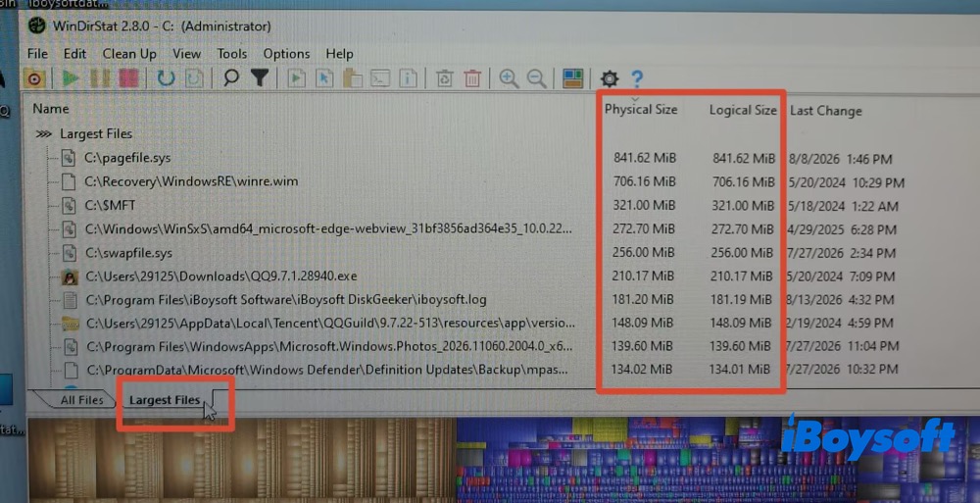Sort by the Name column header
The height and width of the screenshot is (503, 980).
point(51,109)
